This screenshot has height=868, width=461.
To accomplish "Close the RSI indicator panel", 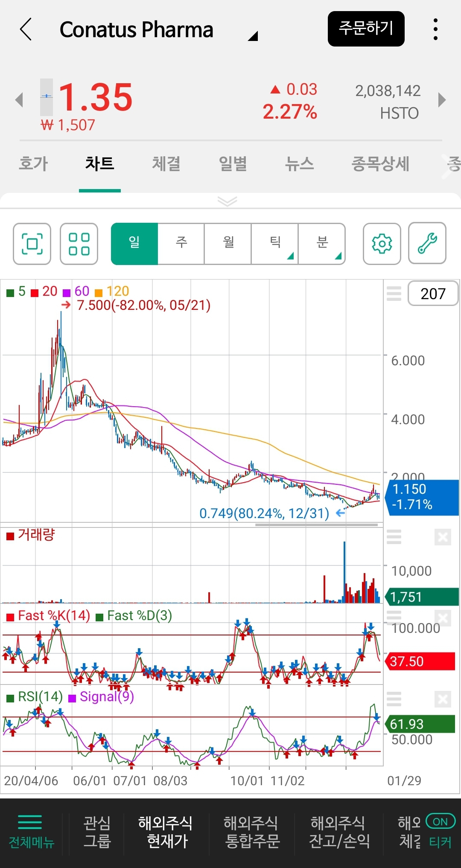I will [x=443, y=699].
